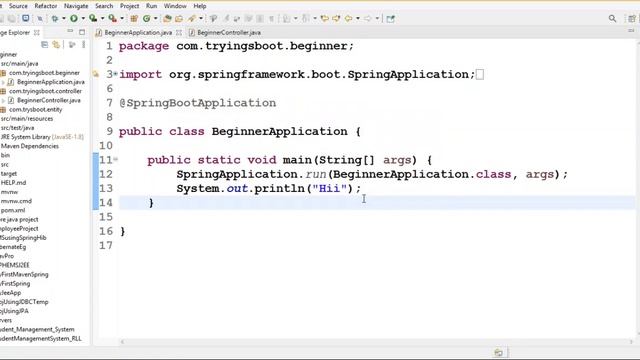Click the Coverage launch icon
This screenshot has width=640, height=360.
[x=93, y=18]
